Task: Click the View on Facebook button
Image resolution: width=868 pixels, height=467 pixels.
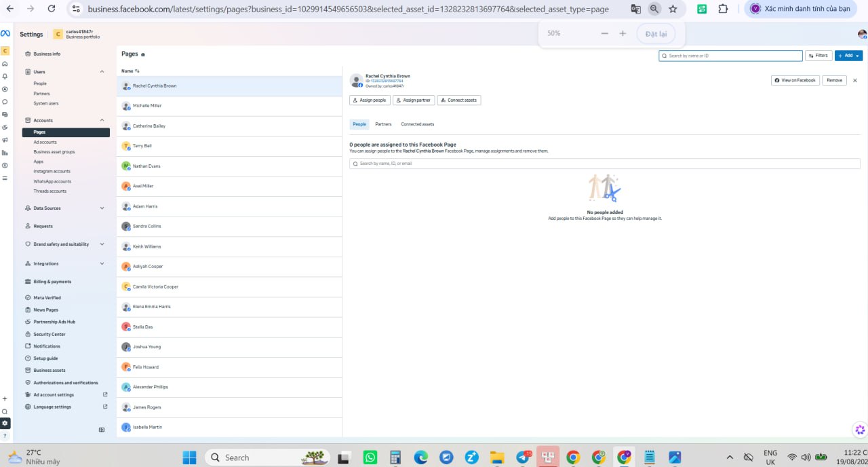Action: [x=795, y=80]
